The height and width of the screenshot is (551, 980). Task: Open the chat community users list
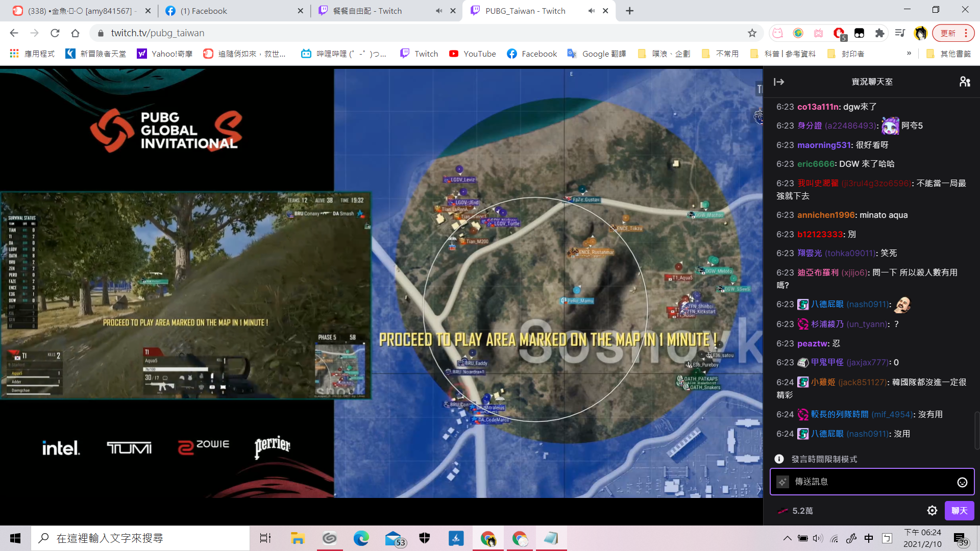(965, 82)
